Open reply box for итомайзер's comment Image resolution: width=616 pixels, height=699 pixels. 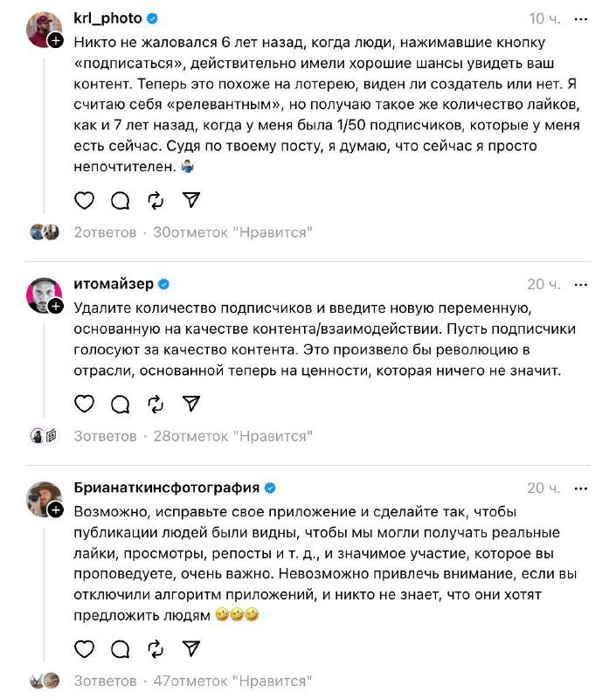coord(119,405)
